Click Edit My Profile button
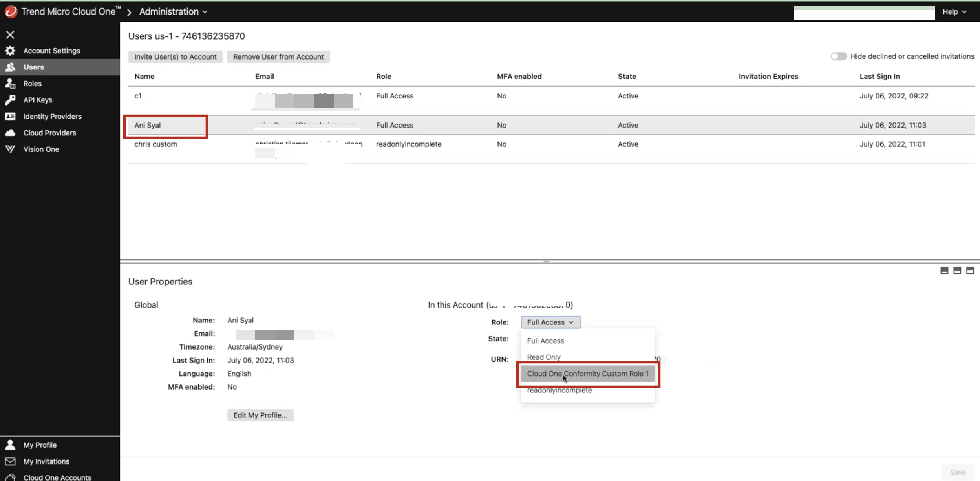This screenshot has height=481, width=980. click(x=260, y=415)
